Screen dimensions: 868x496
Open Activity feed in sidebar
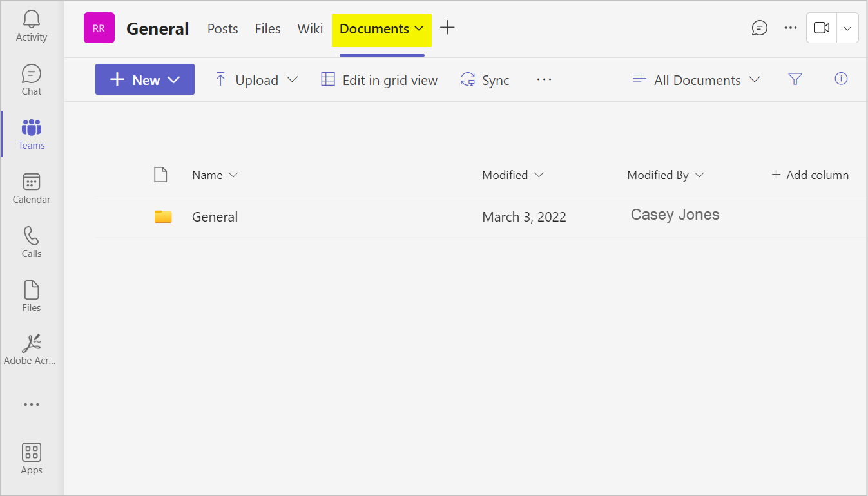pos(31,26)
